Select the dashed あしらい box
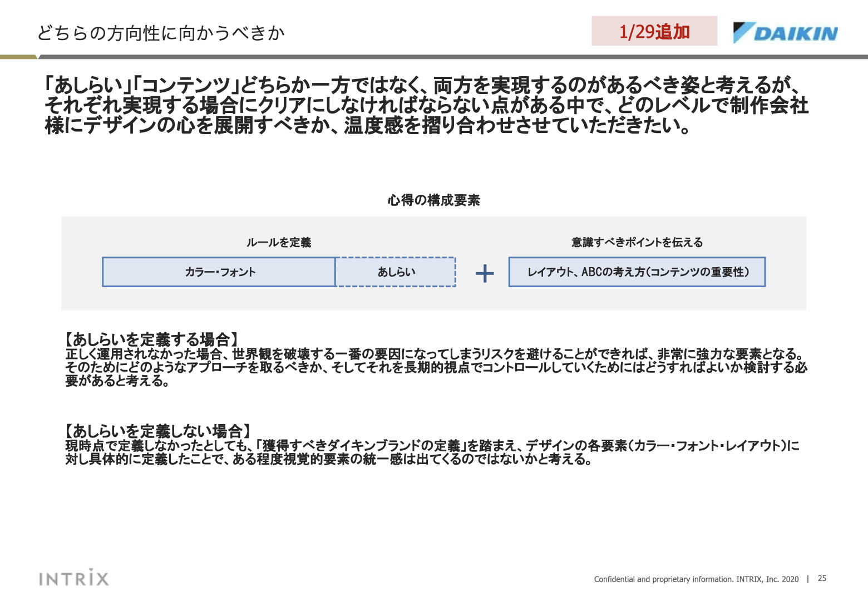Image resolution: width=868 pixels, height=601 pixels. [x=396, y=272]
